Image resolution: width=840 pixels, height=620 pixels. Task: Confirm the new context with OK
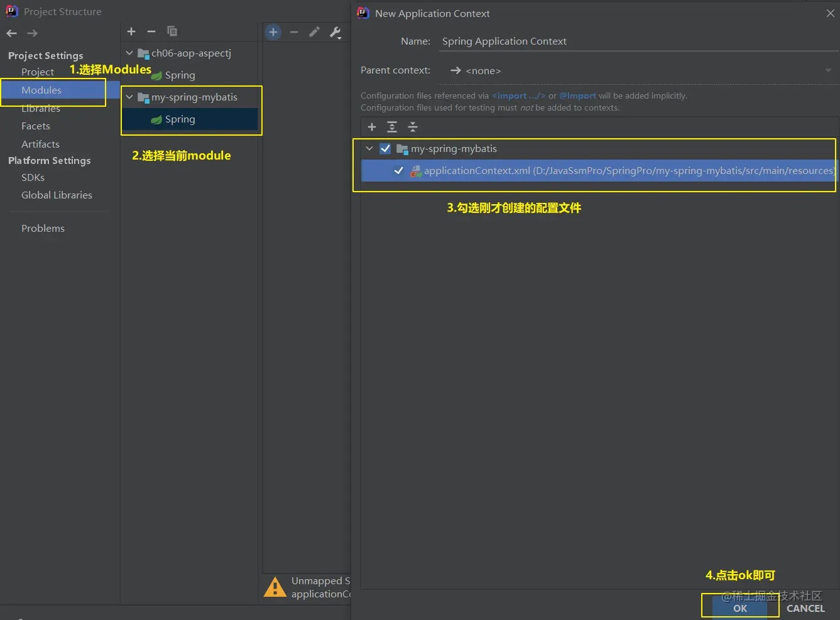[740, 608]
